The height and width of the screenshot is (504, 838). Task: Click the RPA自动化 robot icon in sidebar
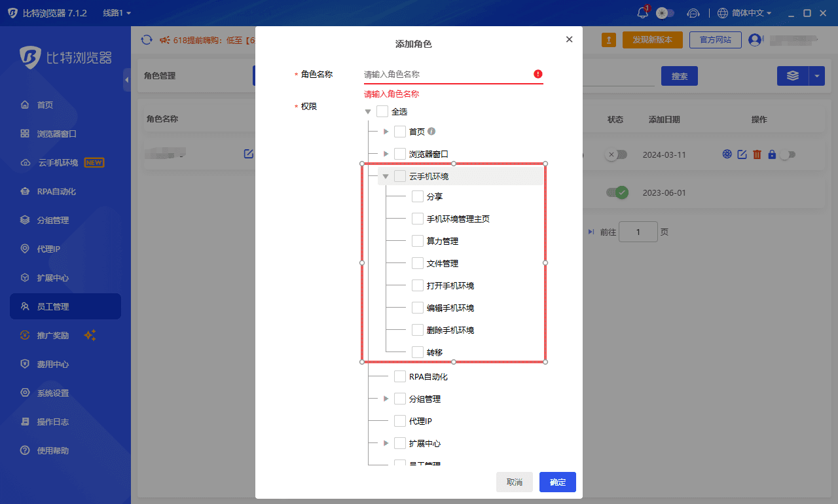[x=25, y=191]
